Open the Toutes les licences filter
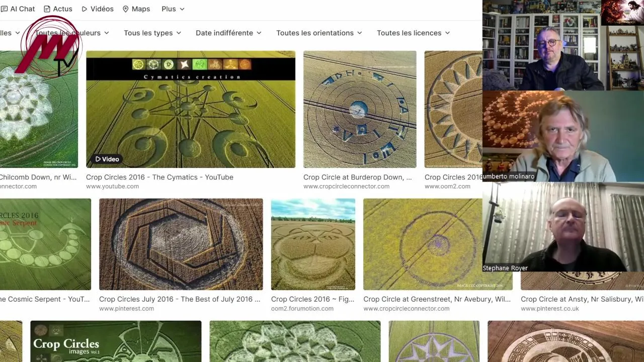The image size is (644, 362). (x=413, y=33)
